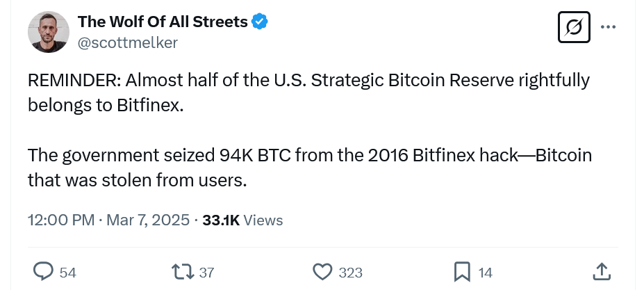The width and height of the screenshot is (644, 290).
Task: View the 33.1K Views analytics
Action: point(242,220)
